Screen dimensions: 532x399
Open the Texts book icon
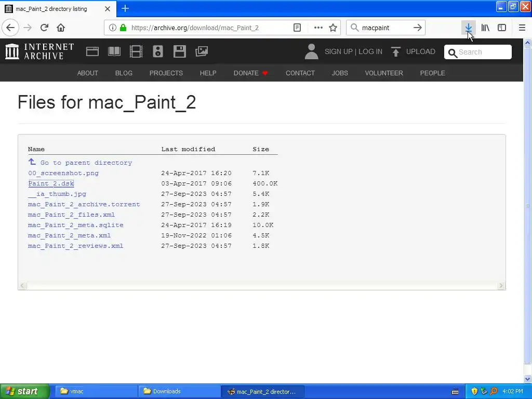[x=114, y=51]
